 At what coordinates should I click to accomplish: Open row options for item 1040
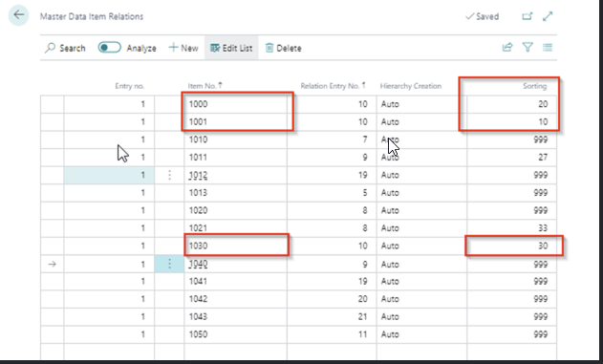[169, 264]
